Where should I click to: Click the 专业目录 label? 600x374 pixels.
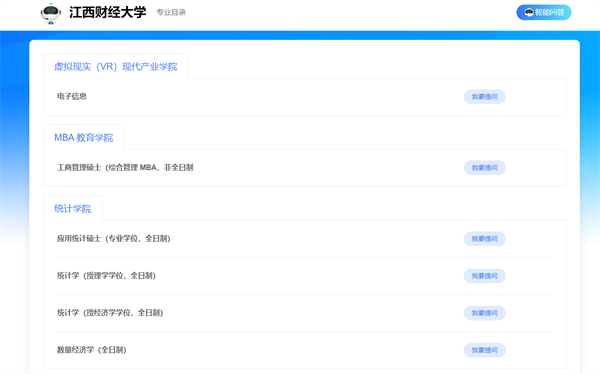pyautogui.click(x=171, y=12)
